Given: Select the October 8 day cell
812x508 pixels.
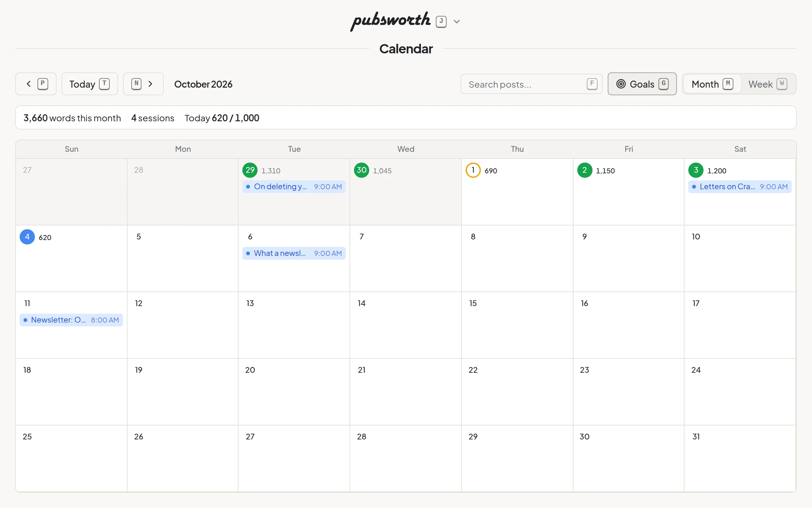Looking at the screenshot, I should [x=517, y=258].
